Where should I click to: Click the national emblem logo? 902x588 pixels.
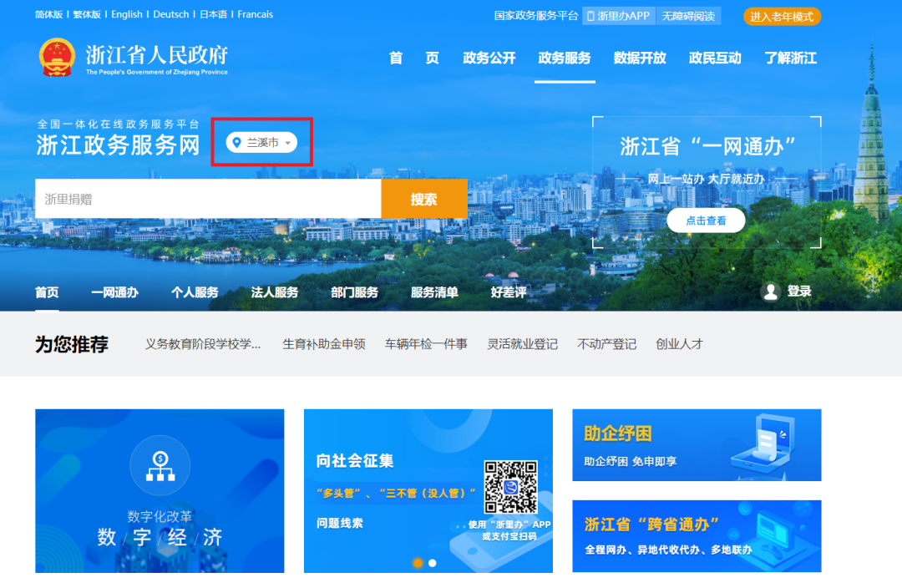[57, 58]
